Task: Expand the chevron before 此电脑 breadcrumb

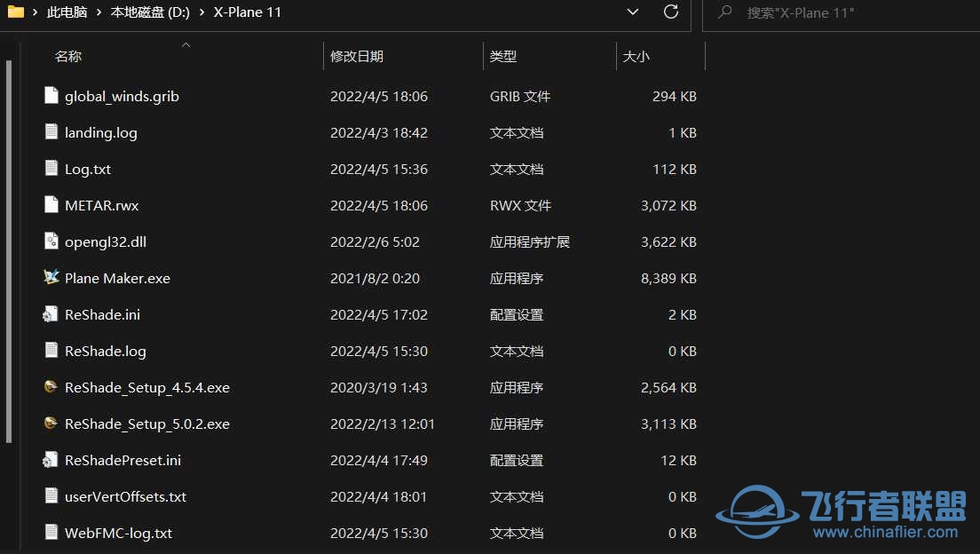Action: point(35,12)
